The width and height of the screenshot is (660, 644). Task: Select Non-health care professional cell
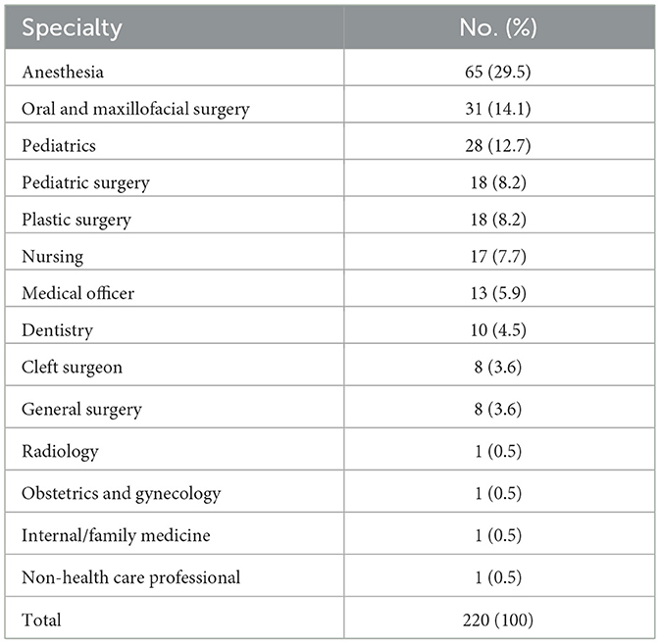(x=129, y=577)
